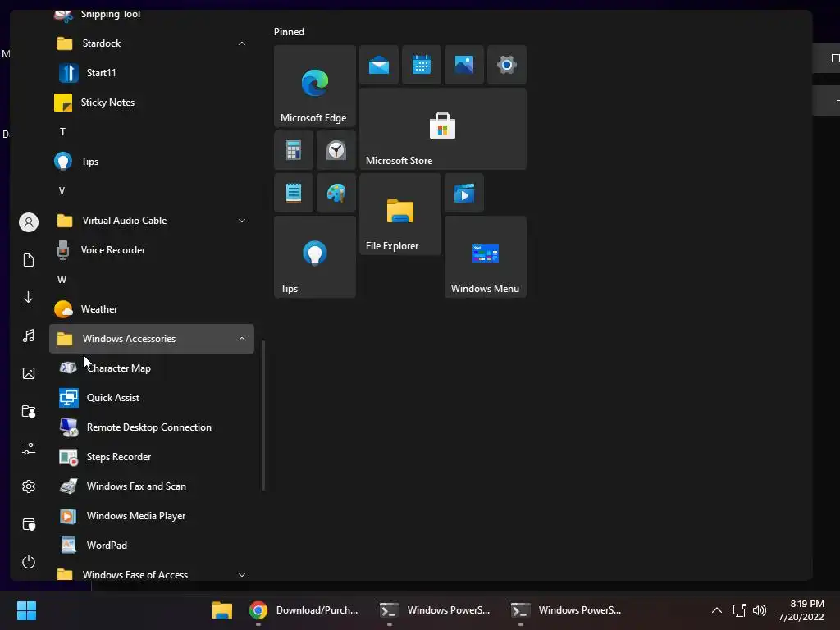Open Voice Recorder

pos(152,250)
